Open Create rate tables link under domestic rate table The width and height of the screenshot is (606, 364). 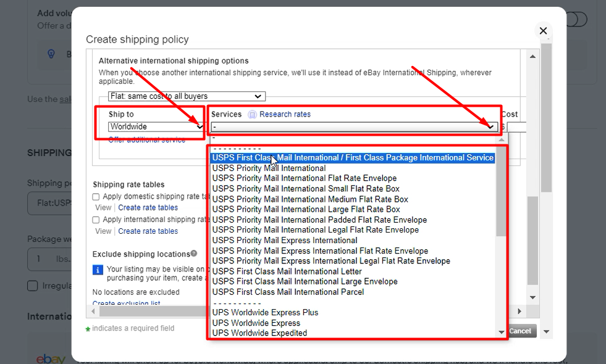click(x=148, y=208)
